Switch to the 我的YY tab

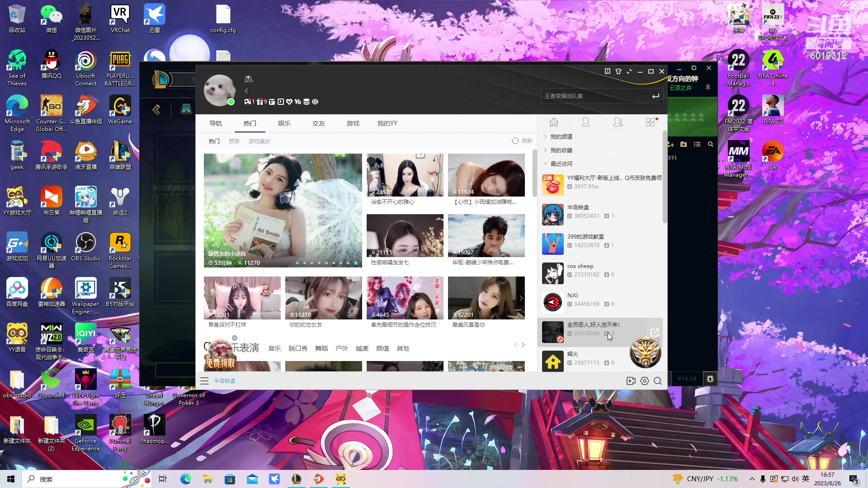(387, 123)
